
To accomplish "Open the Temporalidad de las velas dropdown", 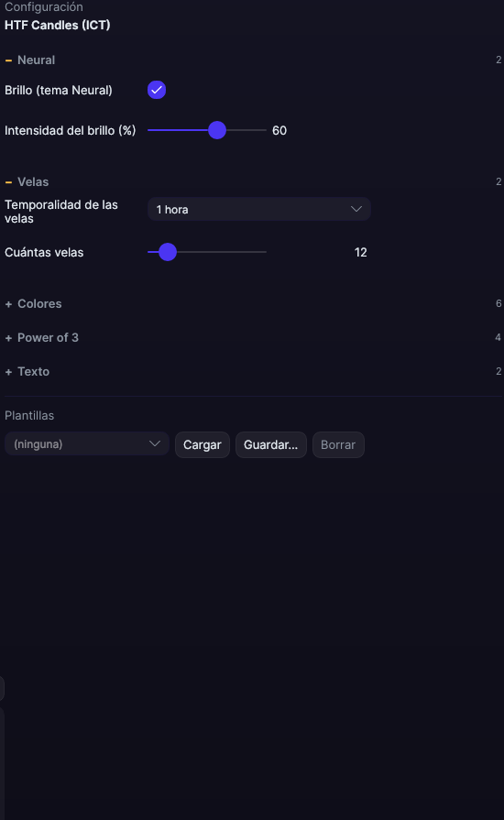I will [x=259, y=209].
